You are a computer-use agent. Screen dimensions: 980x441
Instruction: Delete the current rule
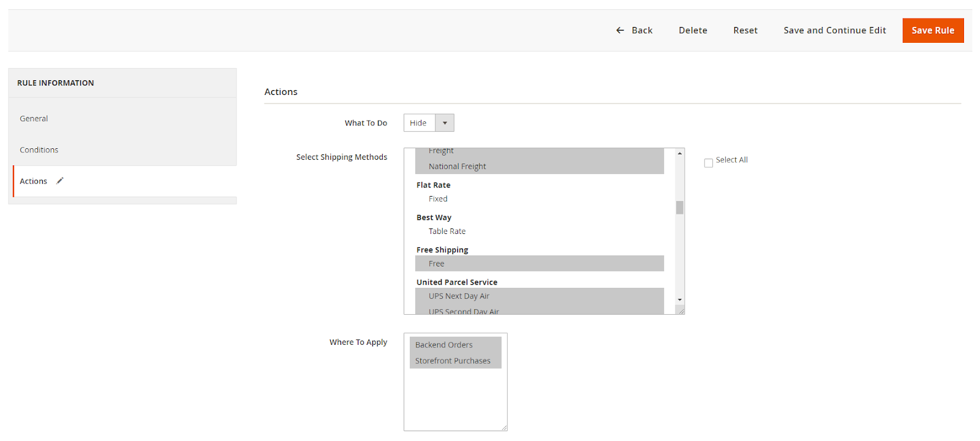point(693,30)
